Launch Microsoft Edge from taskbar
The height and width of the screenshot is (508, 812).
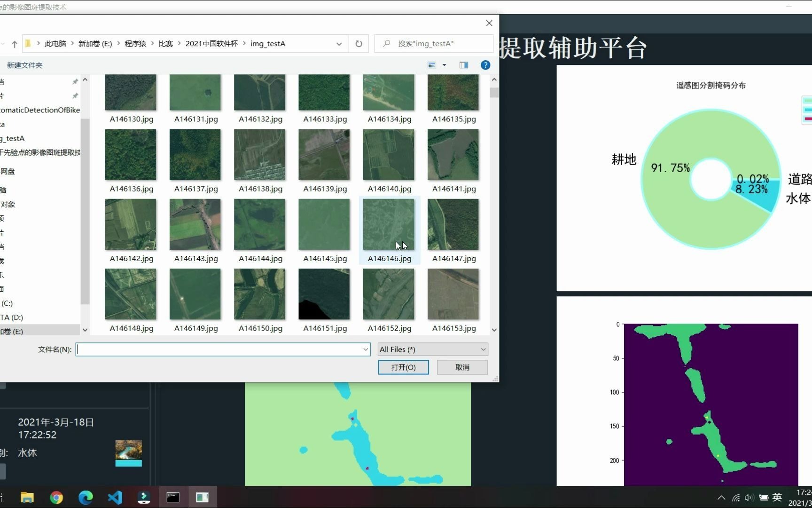[x=86, y=497]
